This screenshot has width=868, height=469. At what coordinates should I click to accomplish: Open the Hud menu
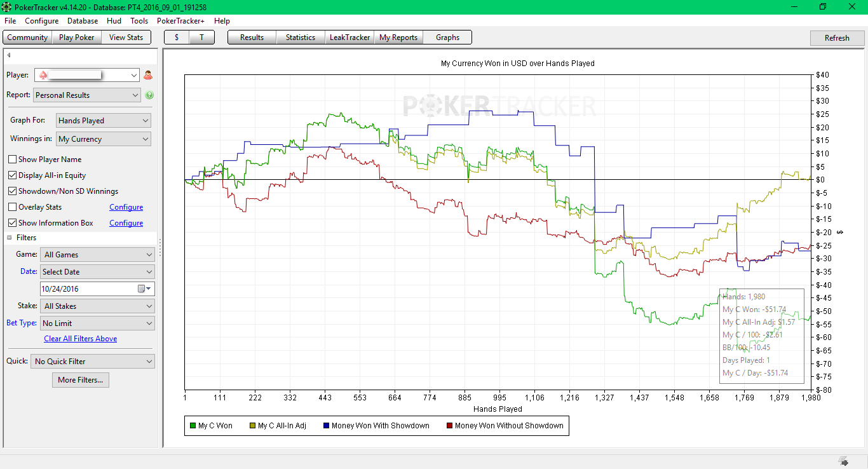pyautogui.click(x=114, y=21)
